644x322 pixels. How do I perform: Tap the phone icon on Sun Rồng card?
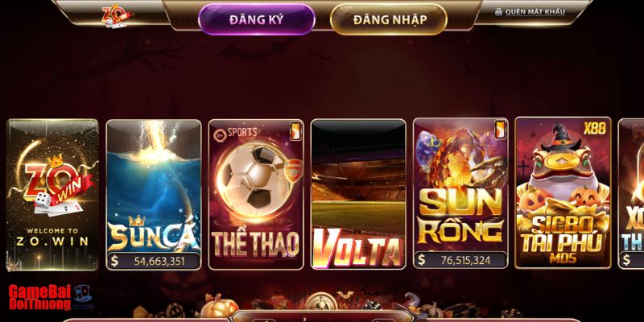click(x=500, y=130)
